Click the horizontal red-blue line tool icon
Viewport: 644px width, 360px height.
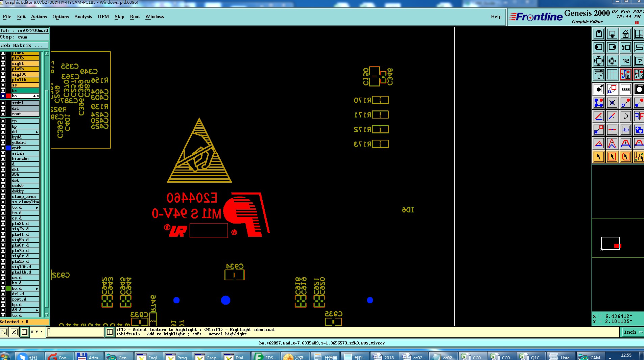[612, 130]
